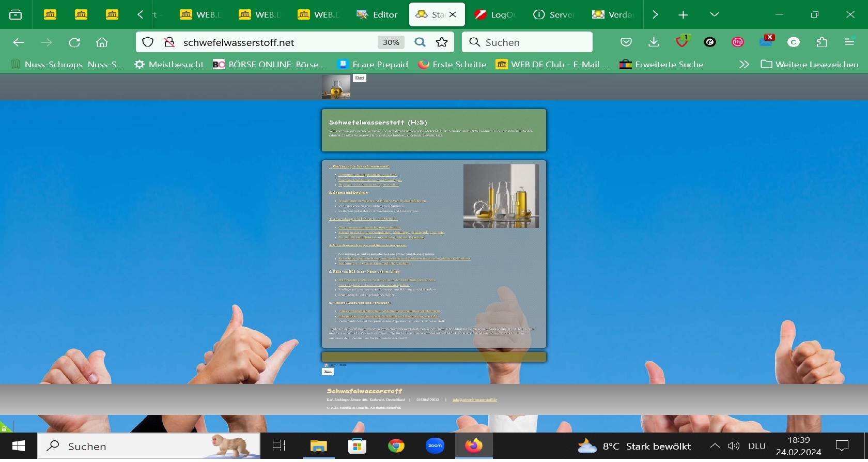This screenshot has height=462, width=868.
Task: Open the Firefox application menu
Action: point(849,42)
